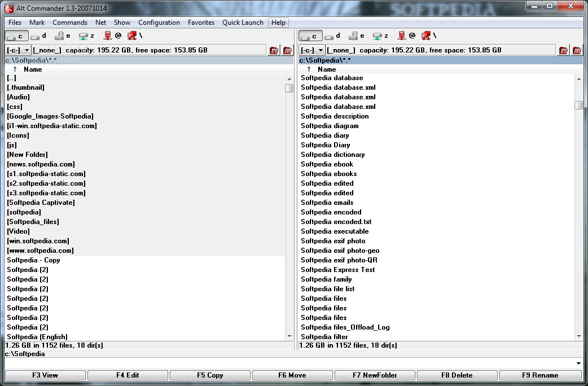The image size is (588, 386).
Task: Open CD drive e in left panel
Action: [63, 36]
